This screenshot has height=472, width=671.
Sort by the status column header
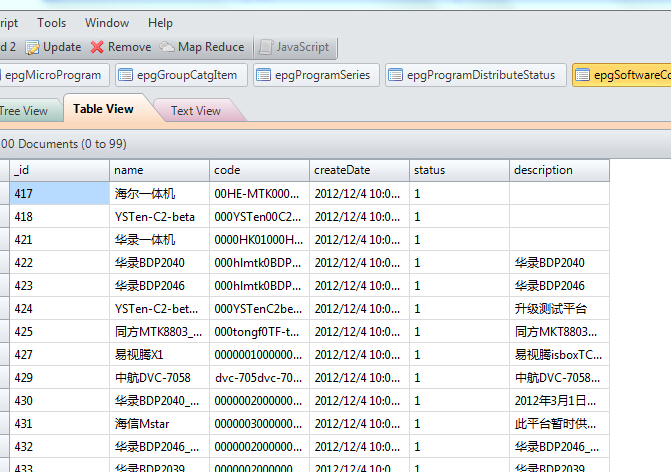point(460,170)
